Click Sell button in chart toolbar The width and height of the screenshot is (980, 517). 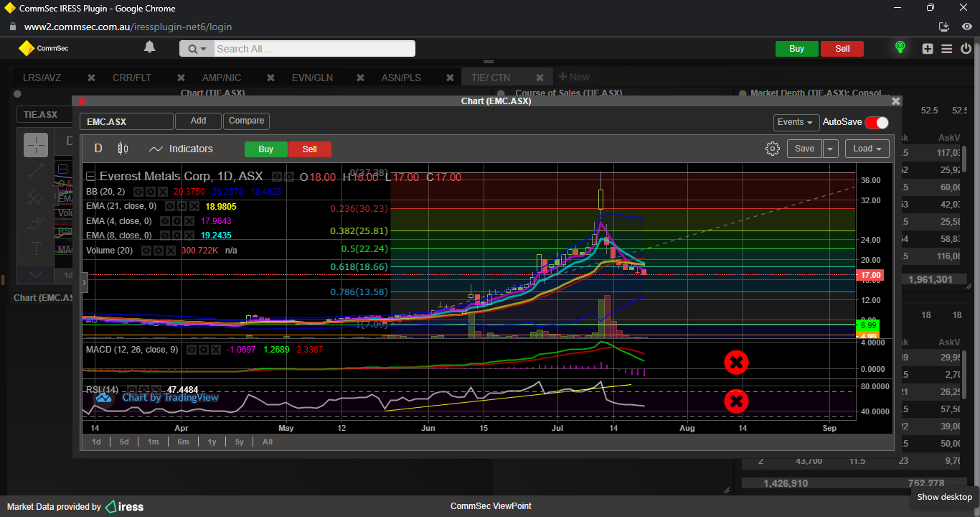[310, 149]
